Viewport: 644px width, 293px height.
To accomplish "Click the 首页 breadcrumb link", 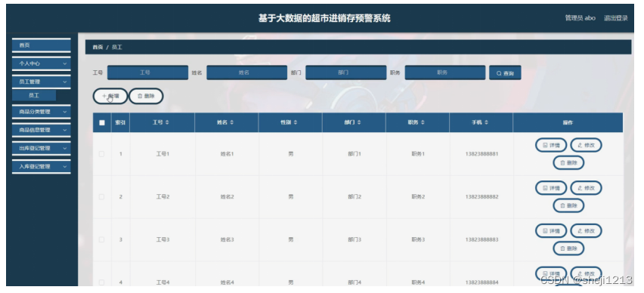I will (98, 47).
